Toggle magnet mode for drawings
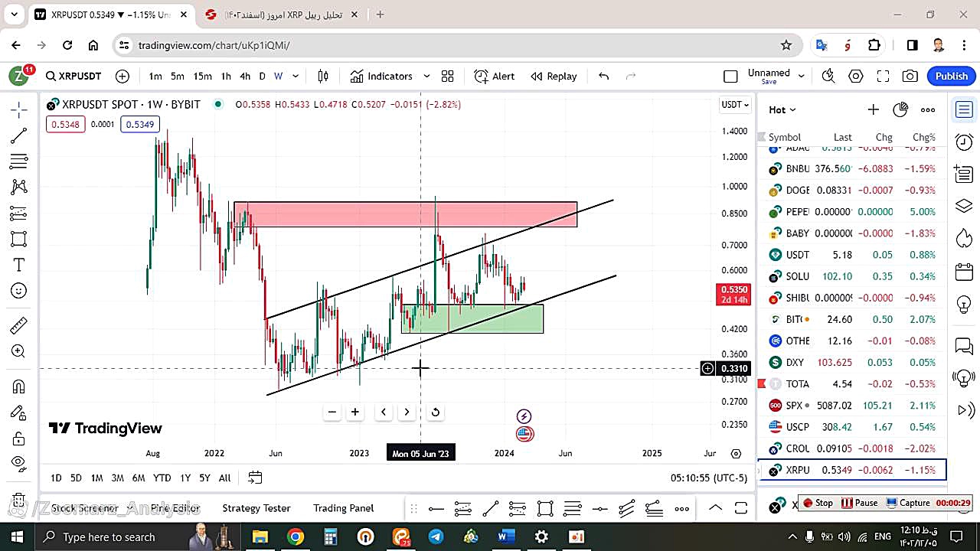This screenshot has width=980, height=551. (x=19, y=386)
